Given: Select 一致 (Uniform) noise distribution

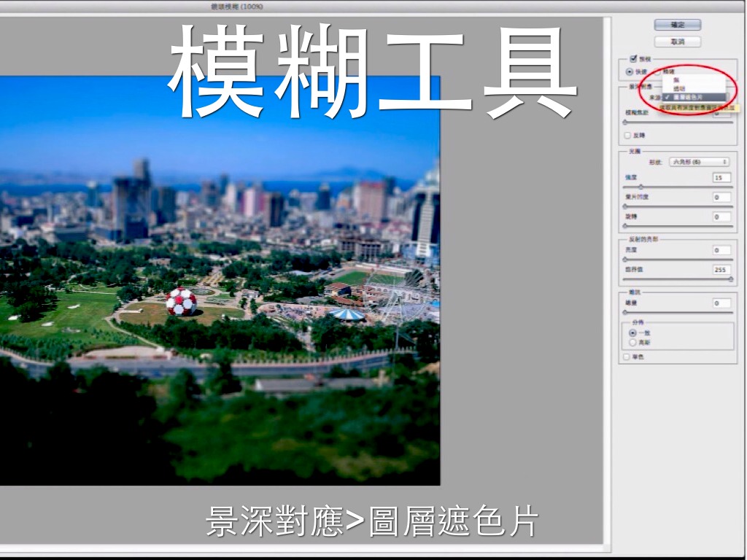Looking at the screenshot, I should pyautogui.click(x=632, y=332).
